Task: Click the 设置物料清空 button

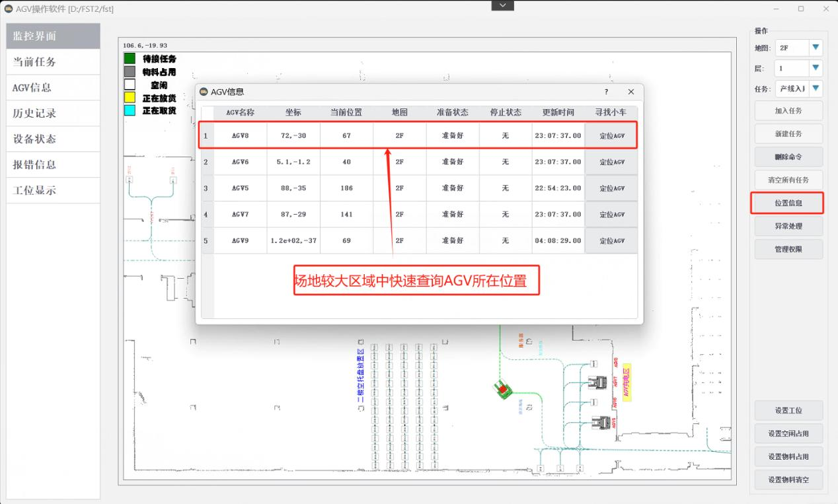Action: [788, 480]
